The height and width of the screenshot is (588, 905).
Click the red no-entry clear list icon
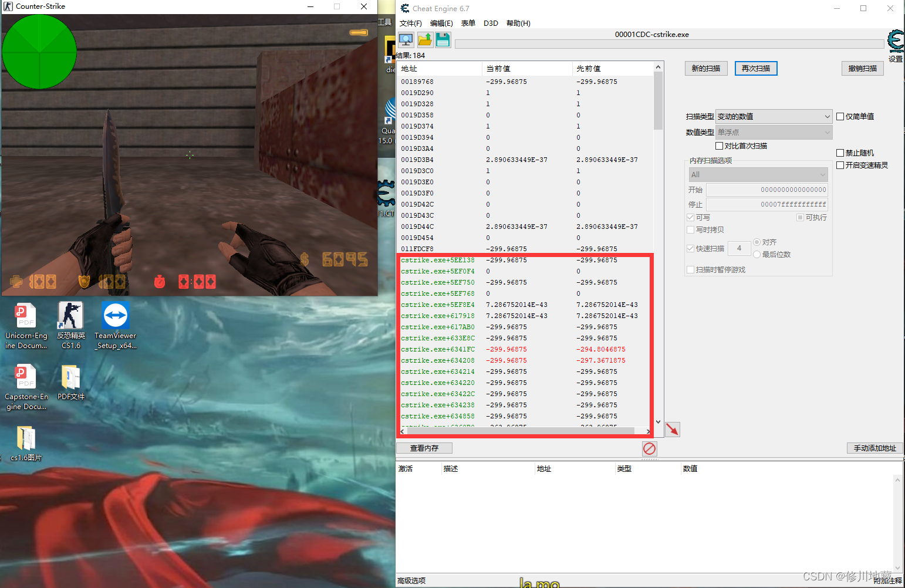coord(650,449)
